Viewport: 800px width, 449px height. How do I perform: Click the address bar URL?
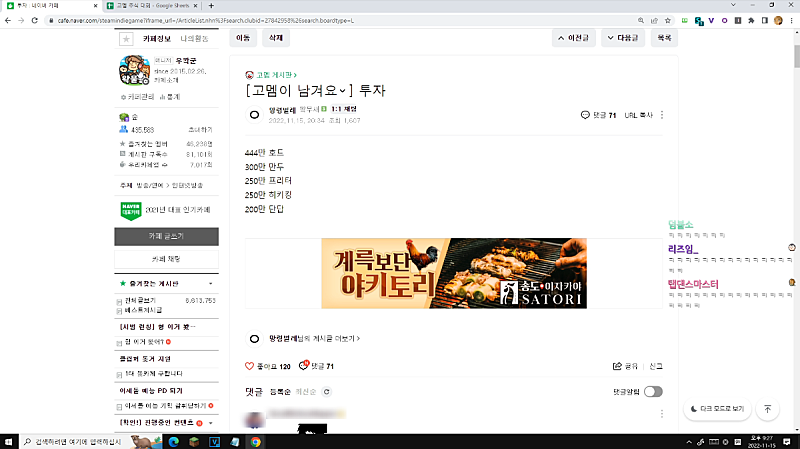[x=206, y=20]
